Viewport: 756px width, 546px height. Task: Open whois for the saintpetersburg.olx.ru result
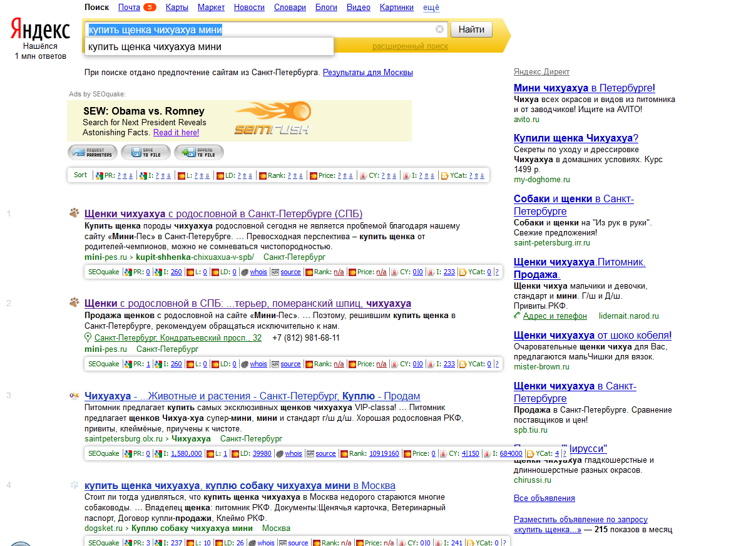294,453
